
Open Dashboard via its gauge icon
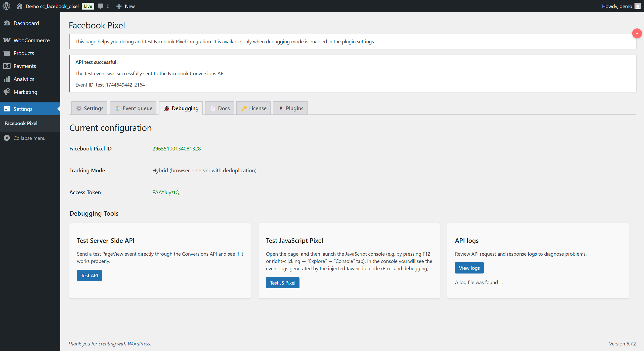[7, 23]
